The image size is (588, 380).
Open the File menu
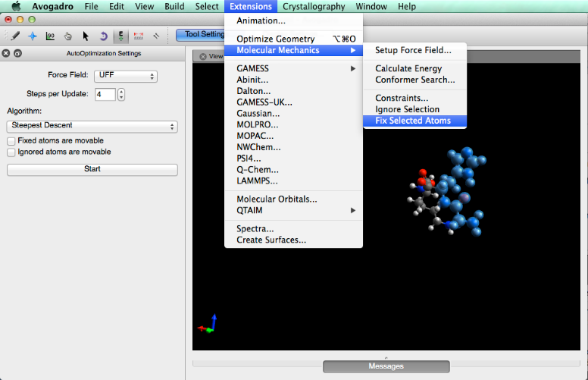point(91,6)
